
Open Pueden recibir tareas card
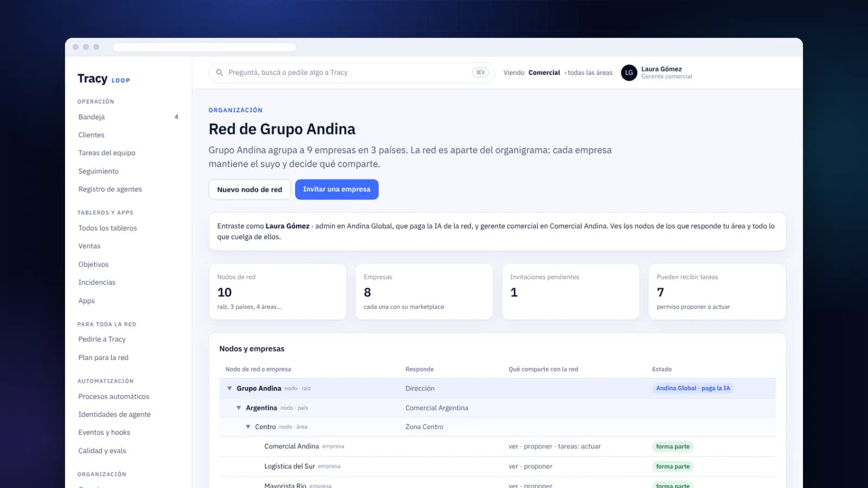(717, 292)
